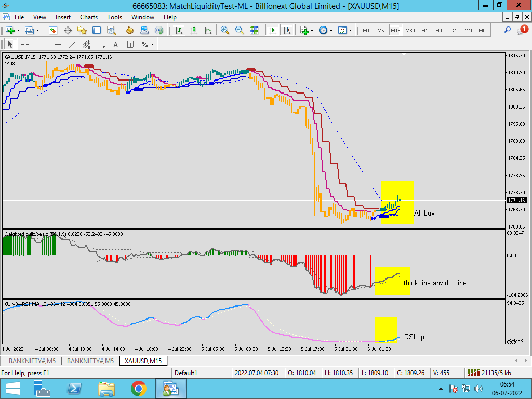This screenshot has width=532, height=399.
Task: Switch to the first BANKNIFTY#,M5 tab
Action: coord(31,361)
